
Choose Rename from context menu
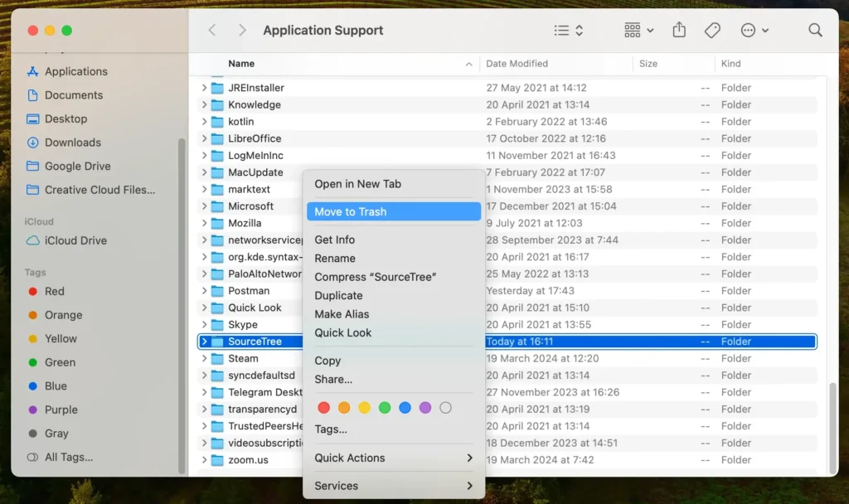tap(394, 259)
